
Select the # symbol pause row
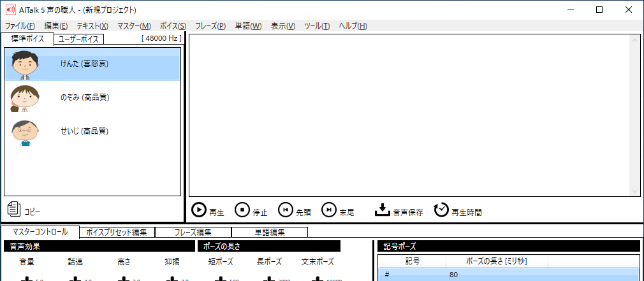tap(509, 275)
